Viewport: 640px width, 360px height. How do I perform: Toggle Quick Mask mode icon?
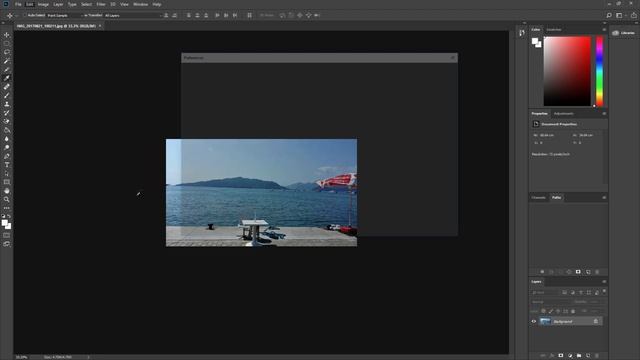7,236
